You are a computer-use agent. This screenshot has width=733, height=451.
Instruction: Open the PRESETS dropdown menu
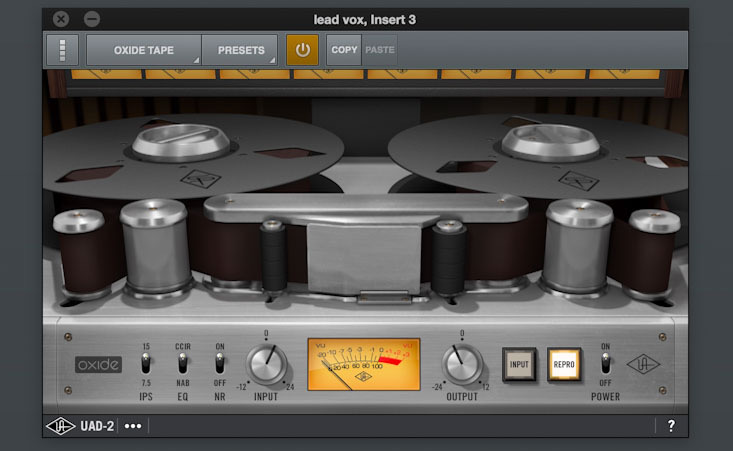(240, 50)
